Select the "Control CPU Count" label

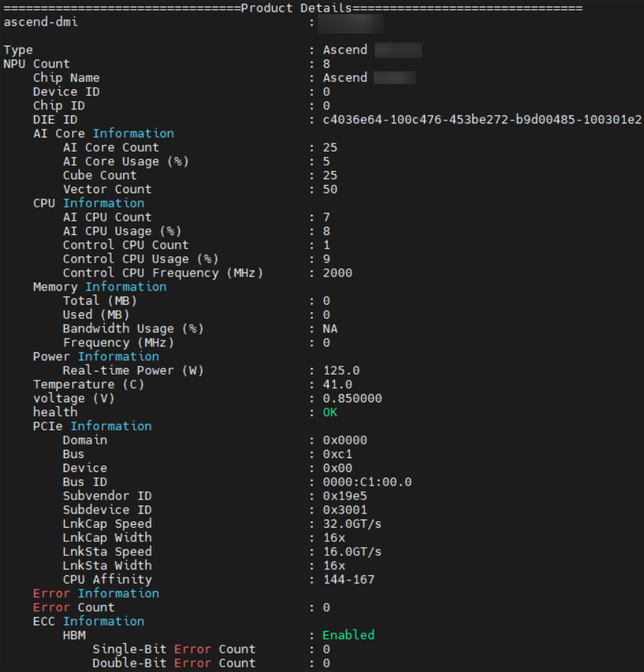pyautogui.click(x=126, y=245)
